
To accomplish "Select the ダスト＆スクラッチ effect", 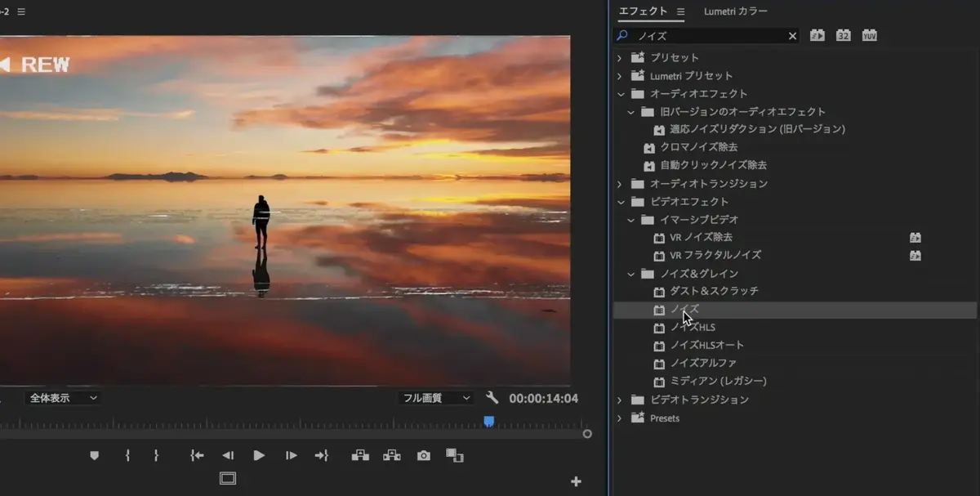I will click(715, 291).
